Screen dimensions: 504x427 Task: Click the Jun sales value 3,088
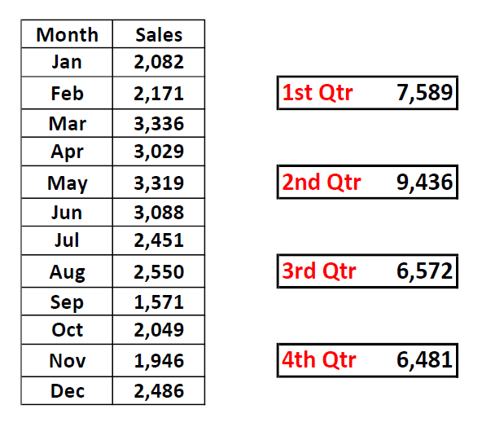159,213
